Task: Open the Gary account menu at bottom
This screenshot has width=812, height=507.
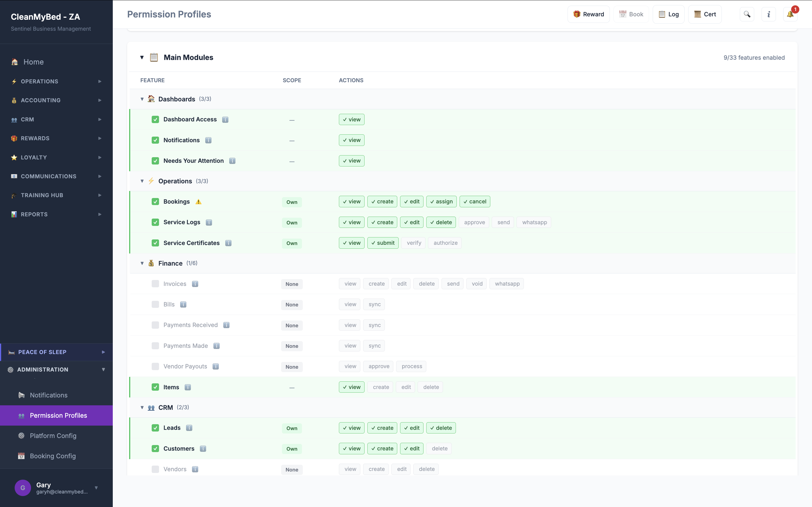Action: (x=56, y=488)
